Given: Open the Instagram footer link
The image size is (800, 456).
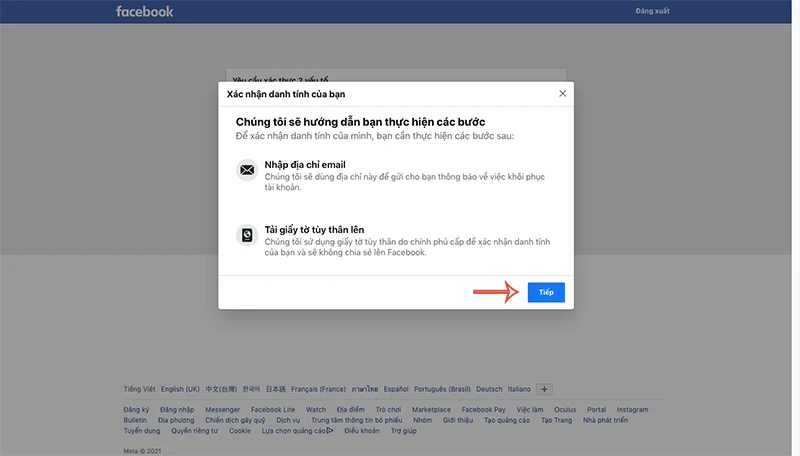Looking at the screenshot, I should 633,410.
